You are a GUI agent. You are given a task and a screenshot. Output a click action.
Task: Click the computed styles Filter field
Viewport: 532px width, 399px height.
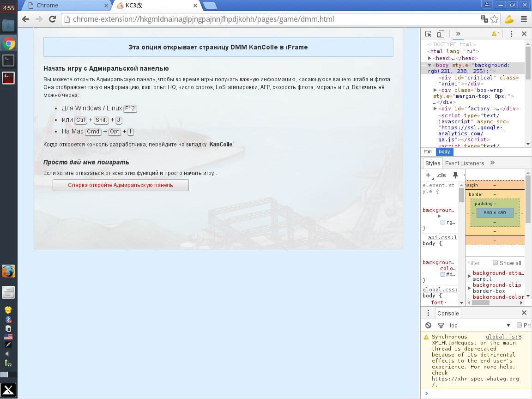[478, 263]
